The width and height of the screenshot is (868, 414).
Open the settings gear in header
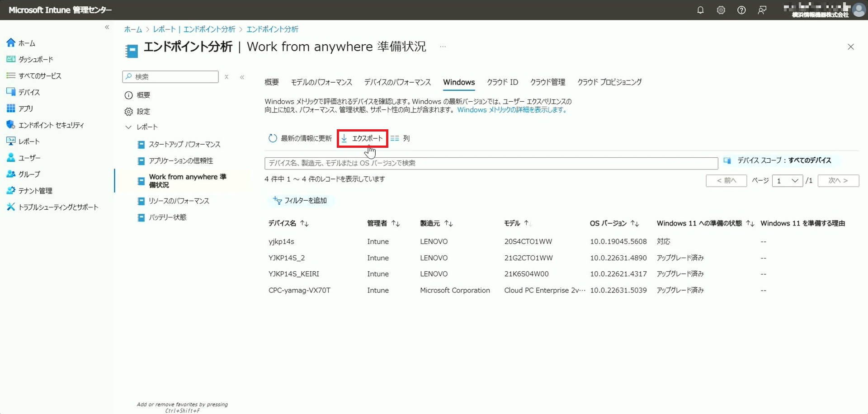point(721,10)
